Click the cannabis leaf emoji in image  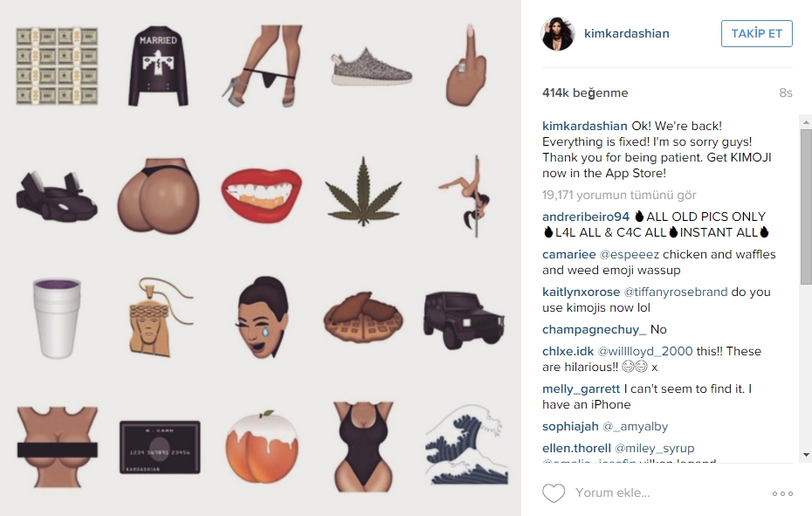coord(363,192)
